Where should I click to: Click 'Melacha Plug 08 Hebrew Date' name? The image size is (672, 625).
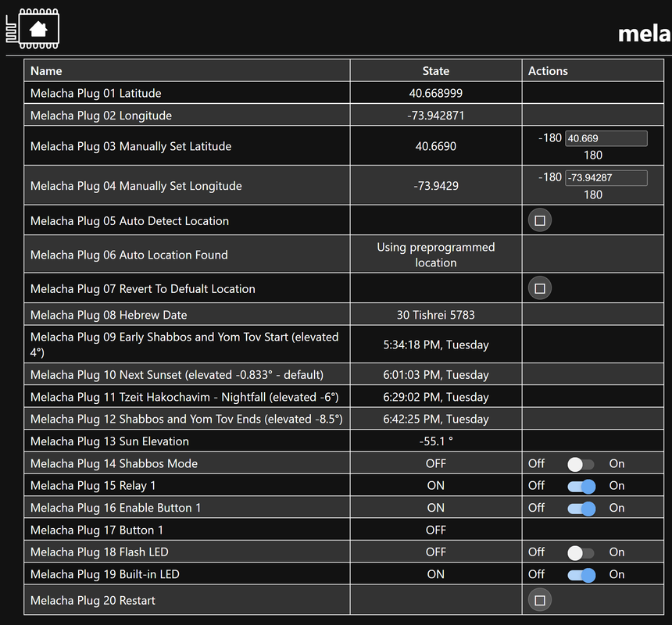(109, 316)
